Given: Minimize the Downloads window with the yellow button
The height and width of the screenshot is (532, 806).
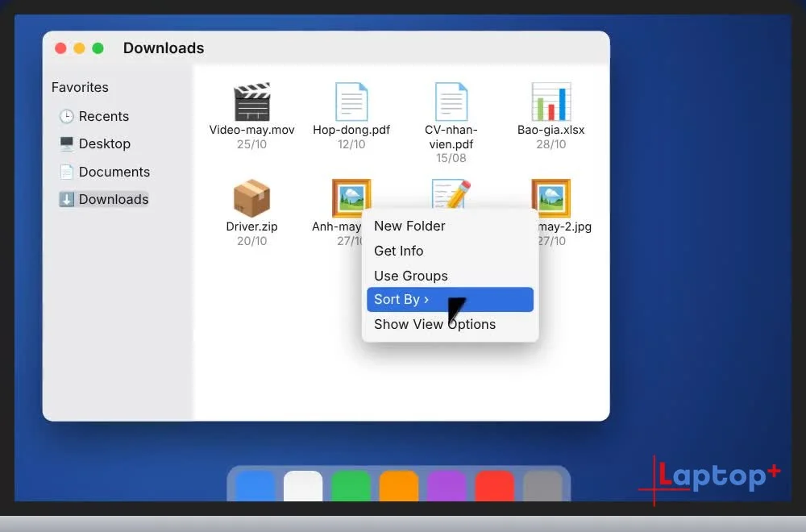Looking at the screenshot, I should 79,48.
